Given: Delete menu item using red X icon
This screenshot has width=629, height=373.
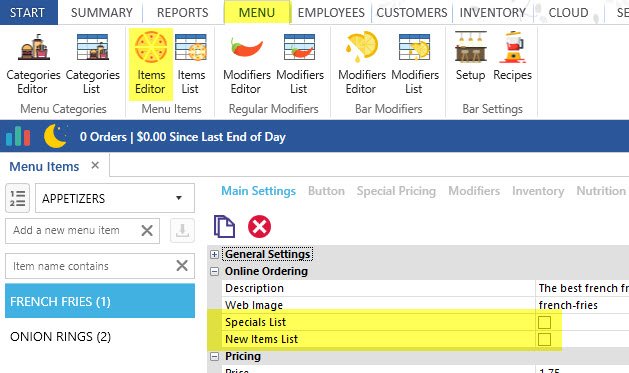Looking at the screenshot, I should [x=259, y=227].
